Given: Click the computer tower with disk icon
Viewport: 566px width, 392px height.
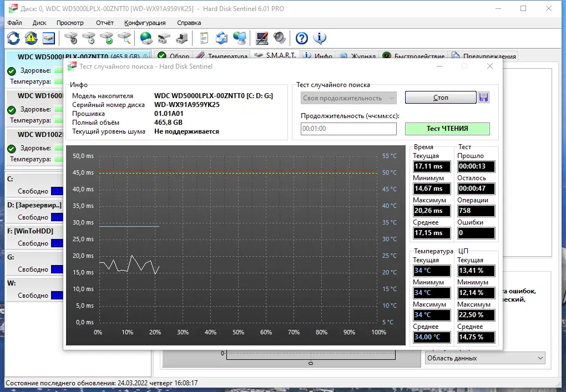Looking at the screenshot, I should pos(182,38).
